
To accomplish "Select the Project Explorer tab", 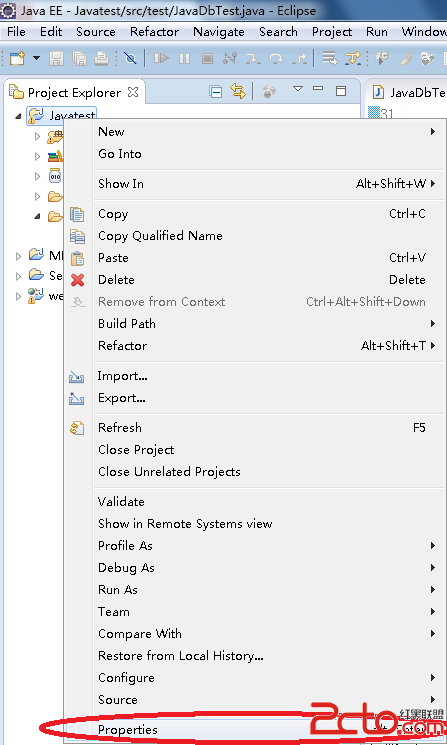I will [x=74, y=92].
